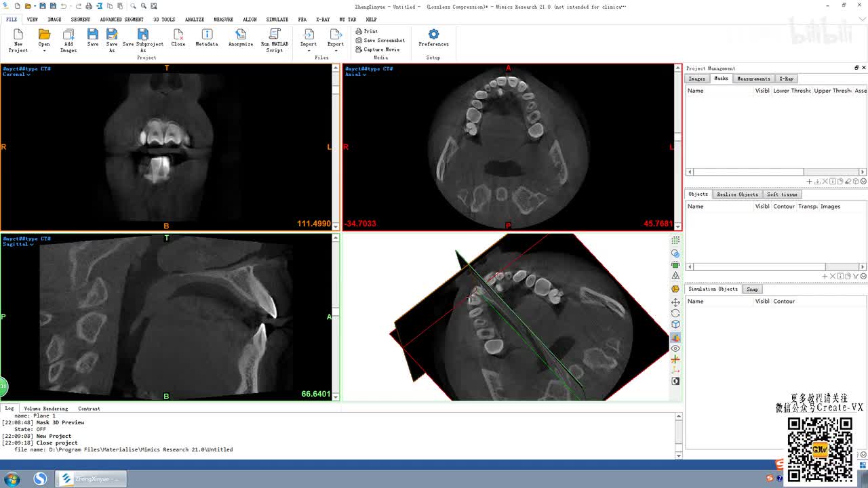Image resolution: width=868 pixels, height=488 pixels.
Task: Click the Windows Start button
Action: tap(12, 479)
